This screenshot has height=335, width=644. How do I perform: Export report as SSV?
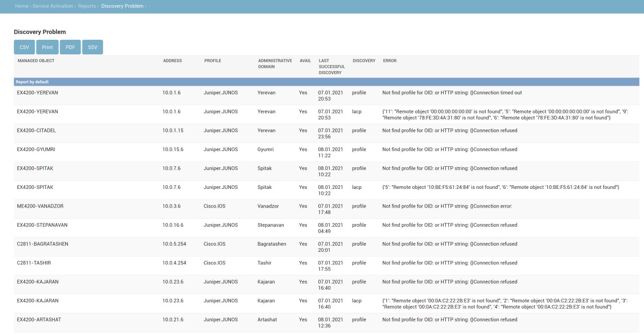(93, 47)
